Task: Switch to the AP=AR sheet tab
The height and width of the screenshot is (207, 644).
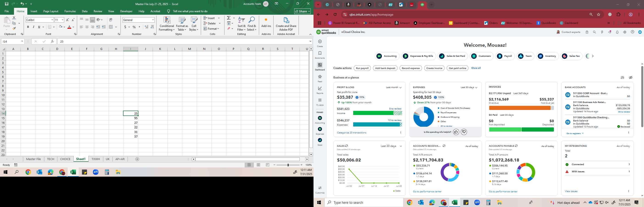Action: [120, 159]
